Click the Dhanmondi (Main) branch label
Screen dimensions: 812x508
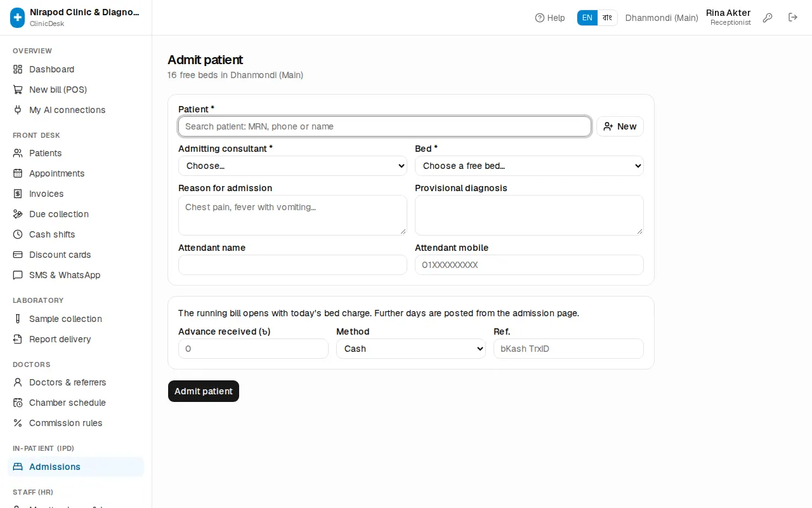(662, 18)
